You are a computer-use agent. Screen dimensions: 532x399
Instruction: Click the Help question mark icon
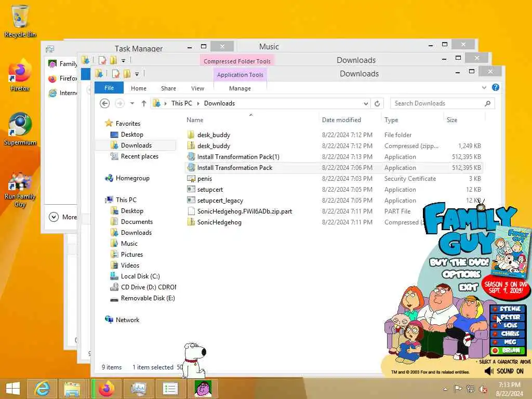pyautogui.click(x=495, y=87)
